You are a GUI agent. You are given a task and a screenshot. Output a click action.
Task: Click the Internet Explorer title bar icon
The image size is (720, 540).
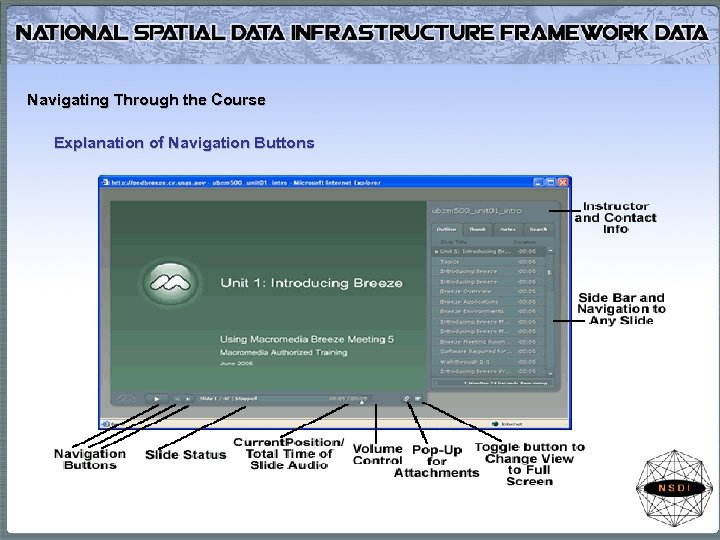click(x=106, y=182)
